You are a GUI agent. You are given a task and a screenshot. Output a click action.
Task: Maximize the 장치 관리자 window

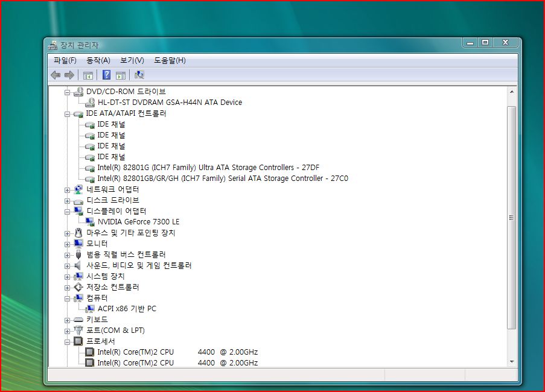pos(485,42)
